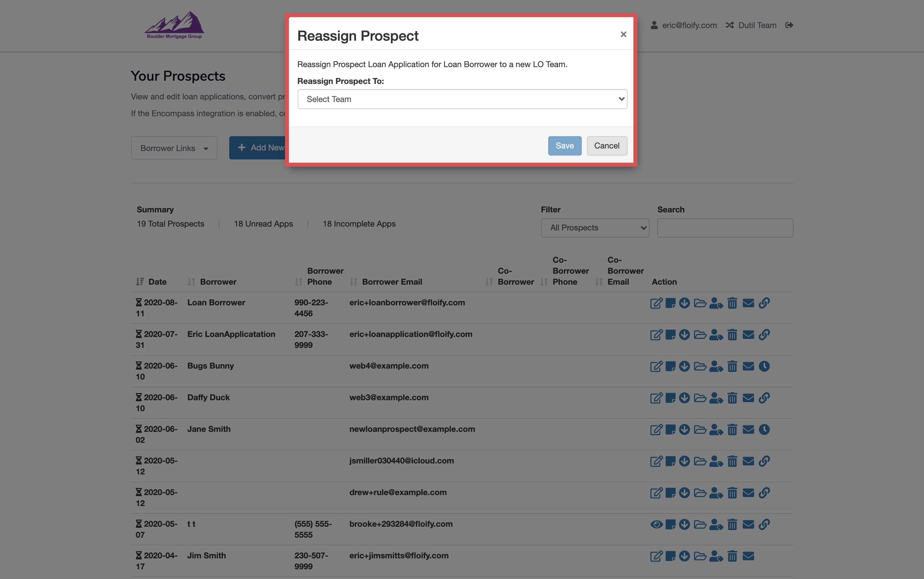
Task: Reassign Loan Borrower prospect icon
Action: coord(716,303)
